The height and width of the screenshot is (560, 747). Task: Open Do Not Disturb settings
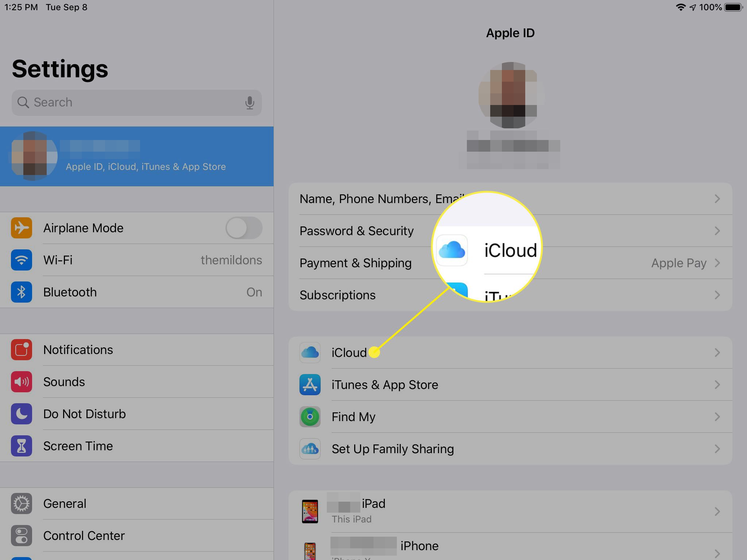85,413
